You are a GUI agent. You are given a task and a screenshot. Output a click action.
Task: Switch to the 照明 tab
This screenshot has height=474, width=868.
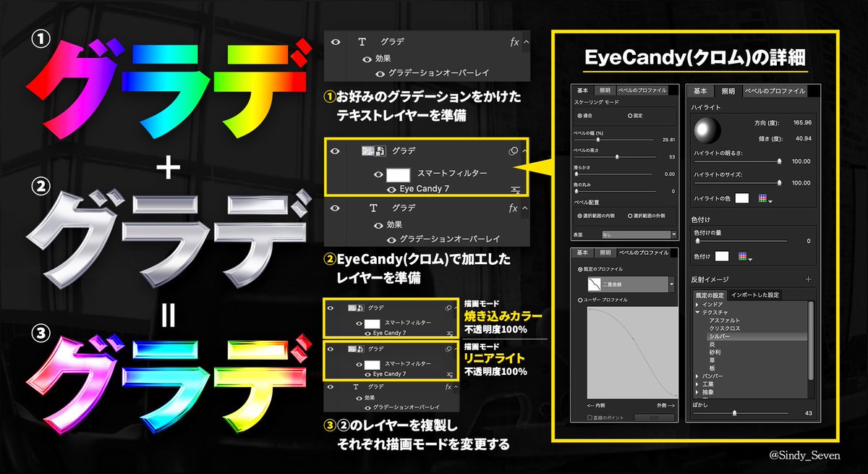coord(605,91)
